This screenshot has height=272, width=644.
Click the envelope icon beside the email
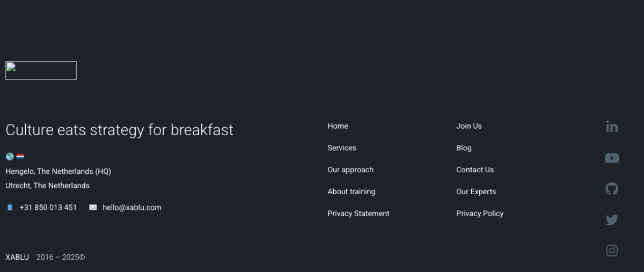coord(93,208)
